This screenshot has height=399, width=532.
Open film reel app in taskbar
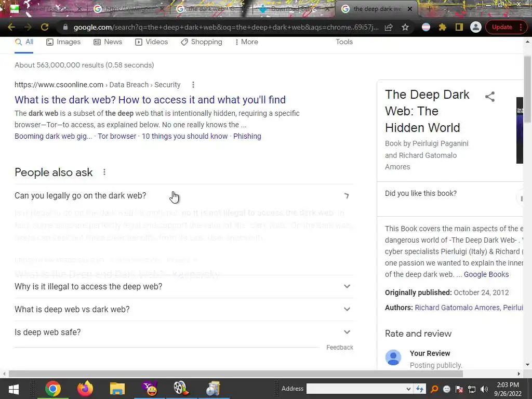click(x=181, y=389)
